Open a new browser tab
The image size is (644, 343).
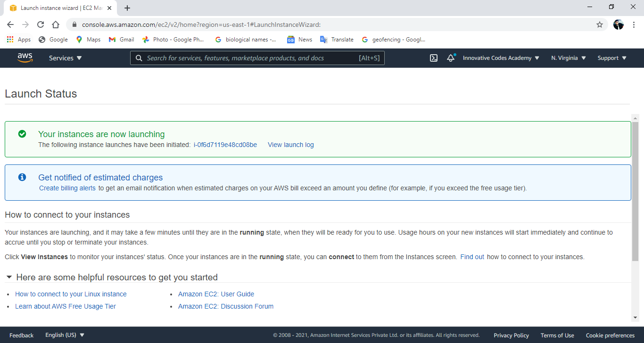coord(127,8)
